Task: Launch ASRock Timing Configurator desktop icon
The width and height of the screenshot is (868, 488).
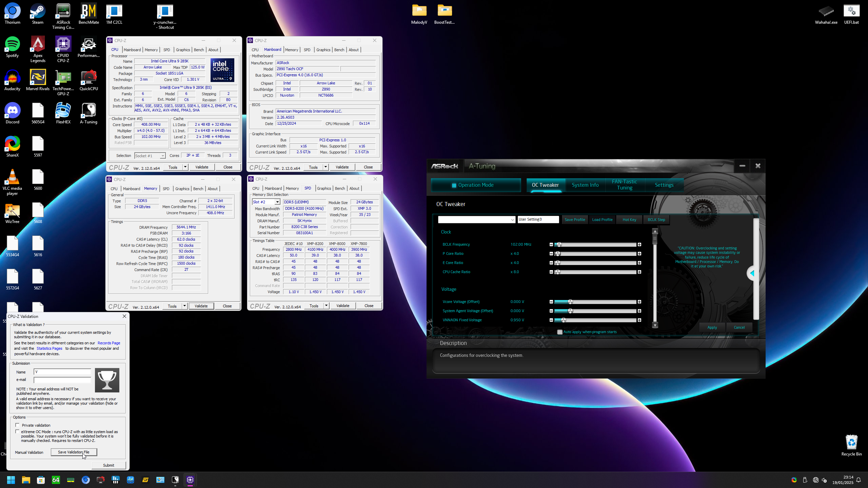Action: (x=63, y=16)
